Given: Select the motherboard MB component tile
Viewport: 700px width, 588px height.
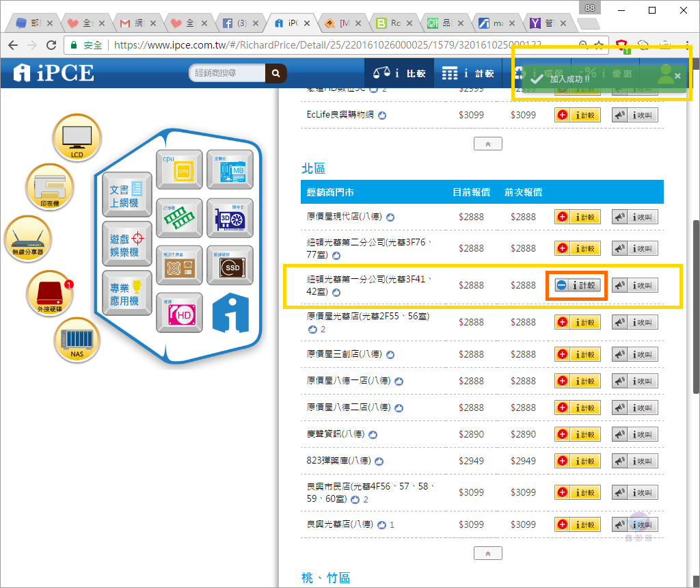Looking at the screenshot, I should 230,170.
